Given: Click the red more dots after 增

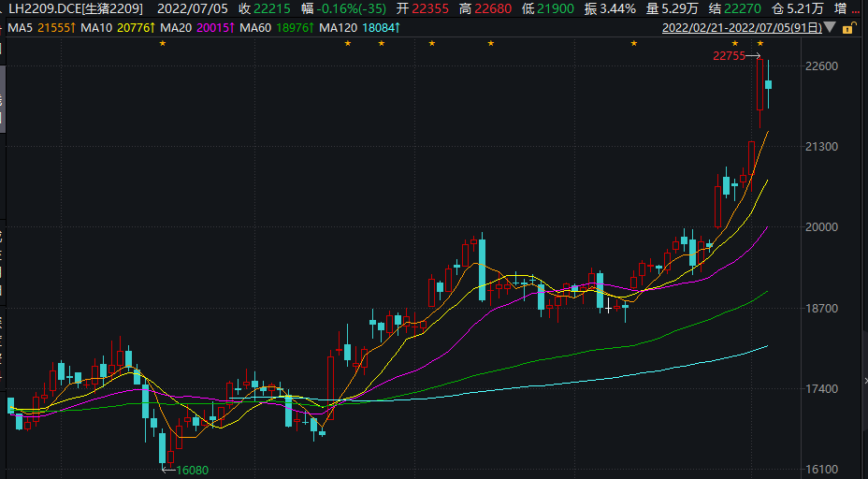Looking at the screenshot, I should click(855, 8).
